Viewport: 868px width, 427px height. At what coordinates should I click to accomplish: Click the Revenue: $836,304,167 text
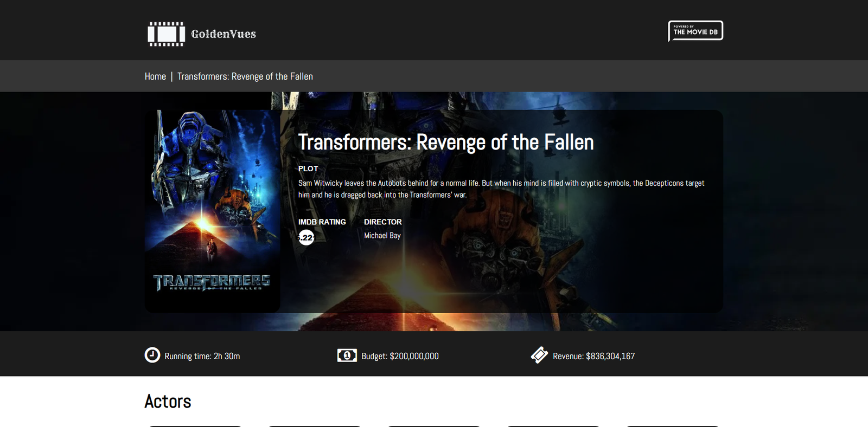click(x=594, y=356)
